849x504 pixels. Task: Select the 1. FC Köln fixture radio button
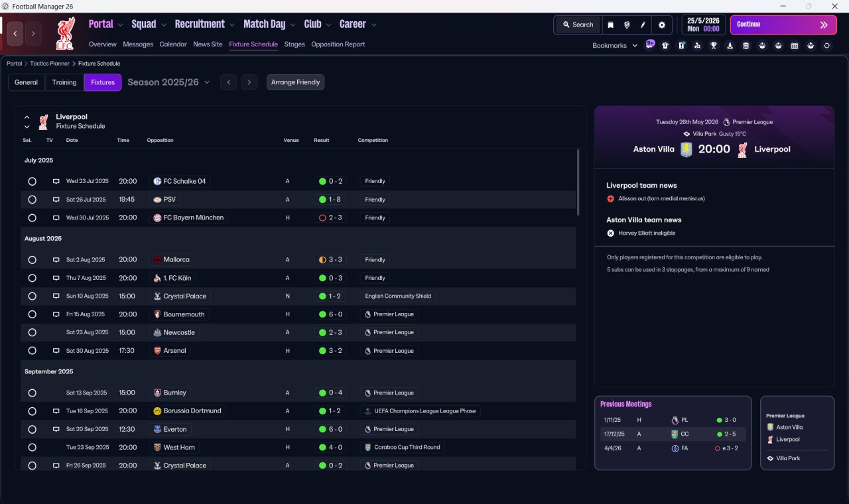(x=32, y=278)
